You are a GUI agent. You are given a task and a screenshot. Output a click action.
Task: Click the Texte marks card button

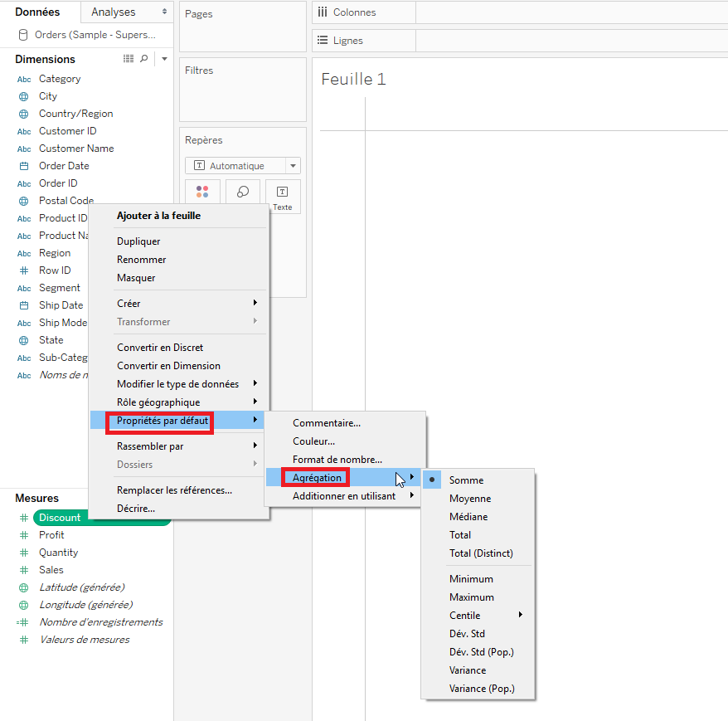tap(283, 197)
